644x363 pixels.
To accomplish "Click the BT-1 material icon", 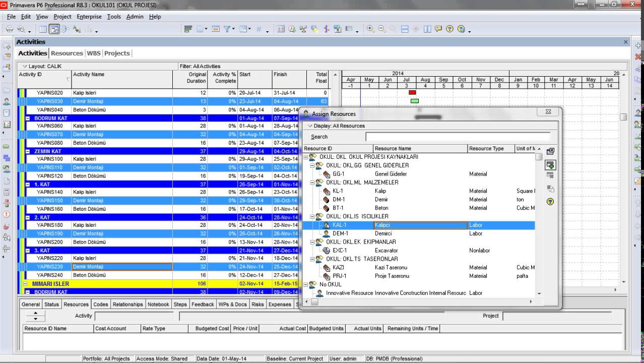I will (327, 208).
